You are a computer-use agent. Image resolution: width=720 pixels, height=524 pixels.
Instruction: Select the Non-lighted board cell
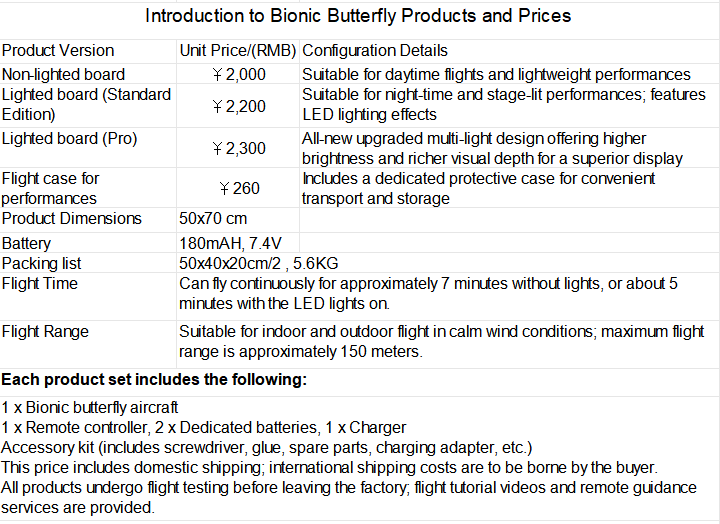click(88, 73)
